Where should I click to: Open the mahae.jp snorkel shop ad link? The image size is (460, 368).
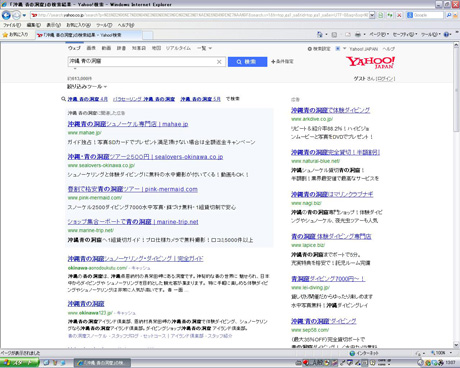point(128,124)
